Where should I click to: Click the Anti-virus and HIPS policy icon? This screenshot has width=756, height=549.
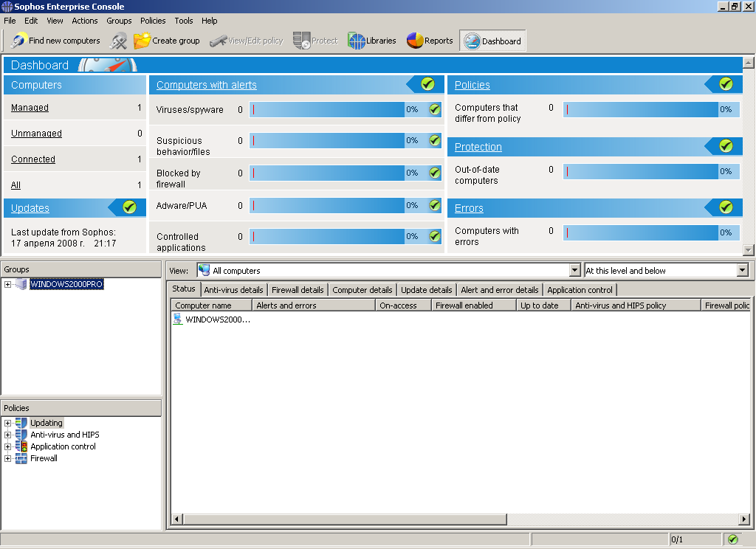click(21, 435)
